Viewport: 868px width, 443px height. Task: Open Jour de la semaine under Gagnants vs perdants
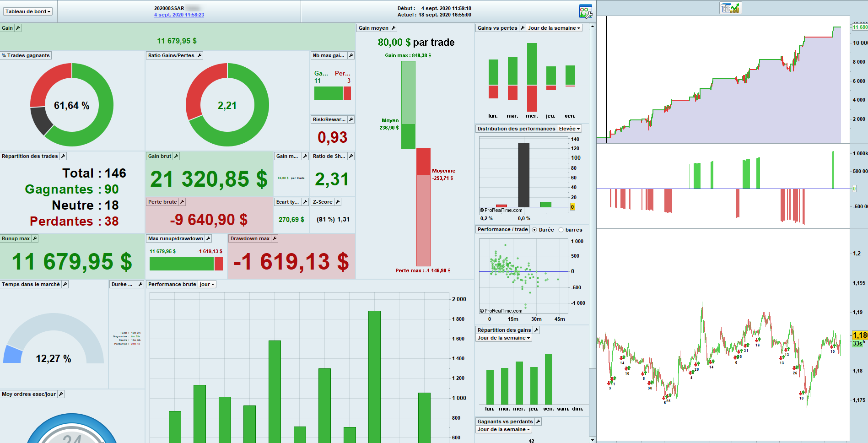pyautogui.click(x=504, y=429)
